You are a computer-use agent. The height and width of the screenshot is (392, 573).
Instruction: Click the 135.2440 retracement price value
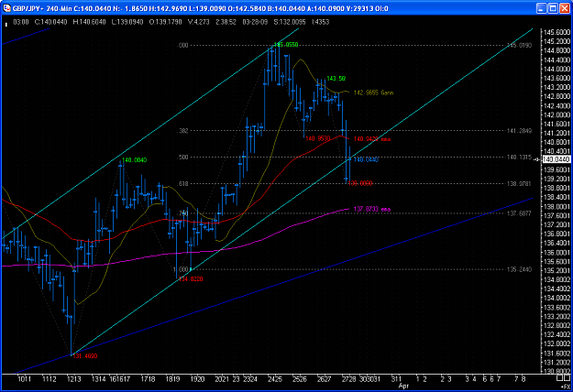pyautogui.click(x=519, y=269)
